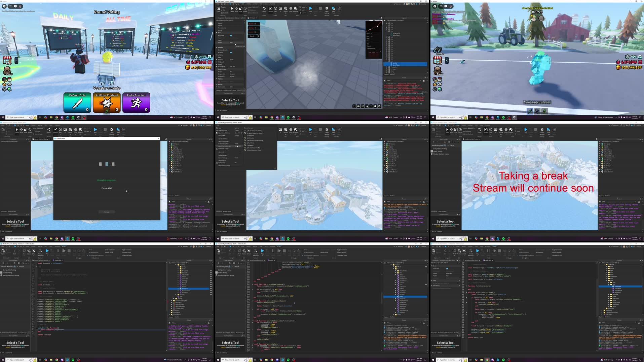Screen dimensions: 644x362
Task: Open Spotify from the Round Voting window taskbar
Action: (x=73, y=118)
